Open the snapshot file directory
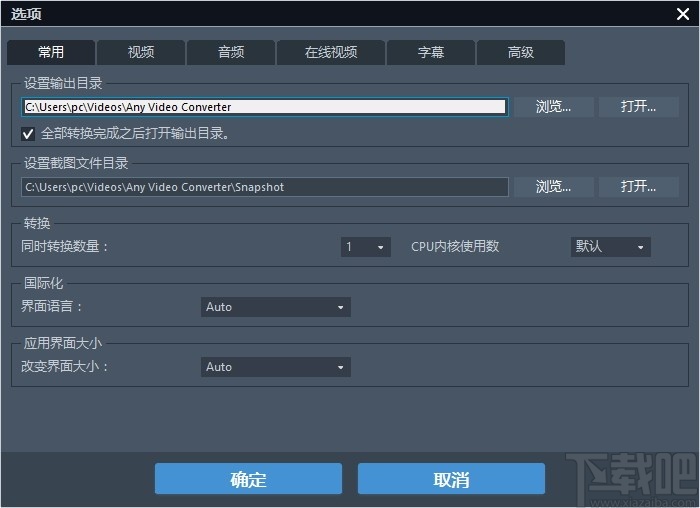The width and height of the screenshot is (700, 508). pyautogui.click(x=638, y=187)
